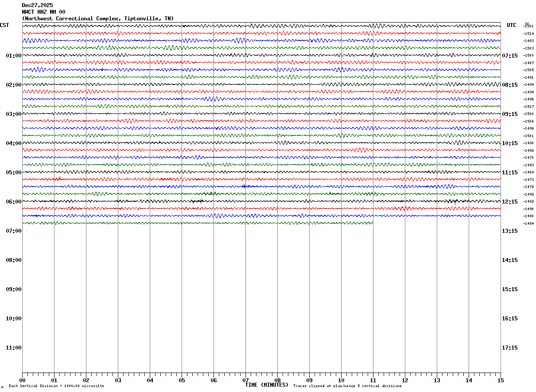The width and height of the screenshot is (536, 392).
Task: Click the DC offset value -1473
Action: [528, 180]
